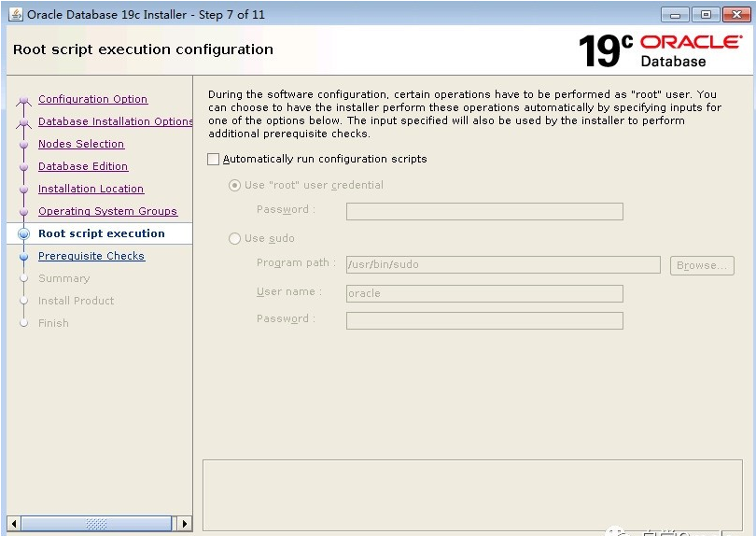Click the Nodes Selection step bullet

pyautogui.click(x=23, y=144)
